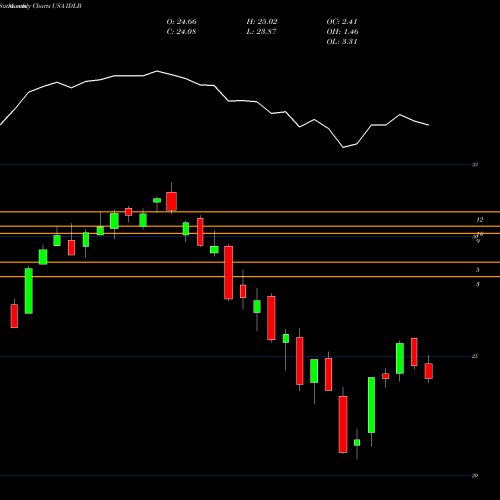The image size is (500, 500).
Task: Select the OL: 3.31 reading
Action: [342, 42]
